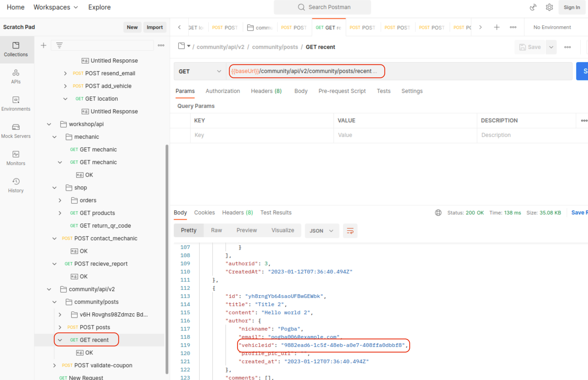Open the JSON response format dropdown
The image size is (588, 380).
pos(321,231)
